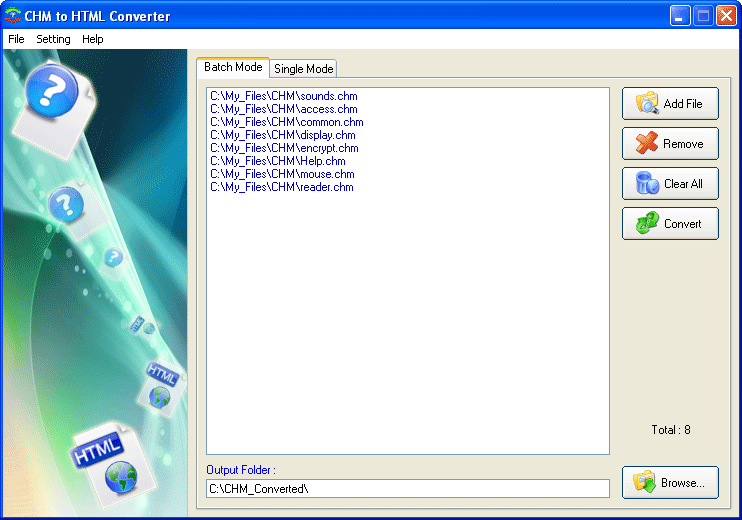Image resolution: width=742 pixels, height=520 pixels.
Task: Click the green Convert arrows icon
Action: tap(647, 224)
